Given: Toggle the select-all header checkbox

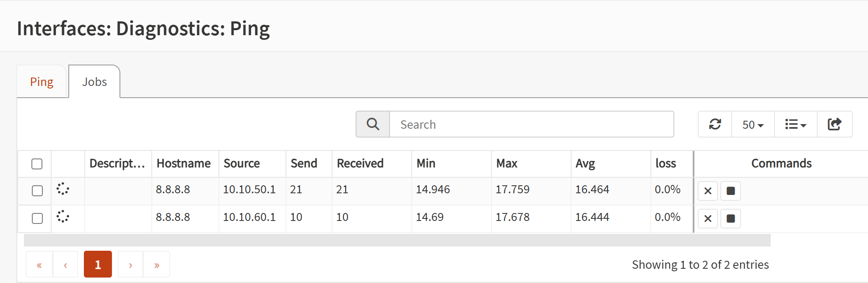Looking at the screenshot, I should point(37,164).
